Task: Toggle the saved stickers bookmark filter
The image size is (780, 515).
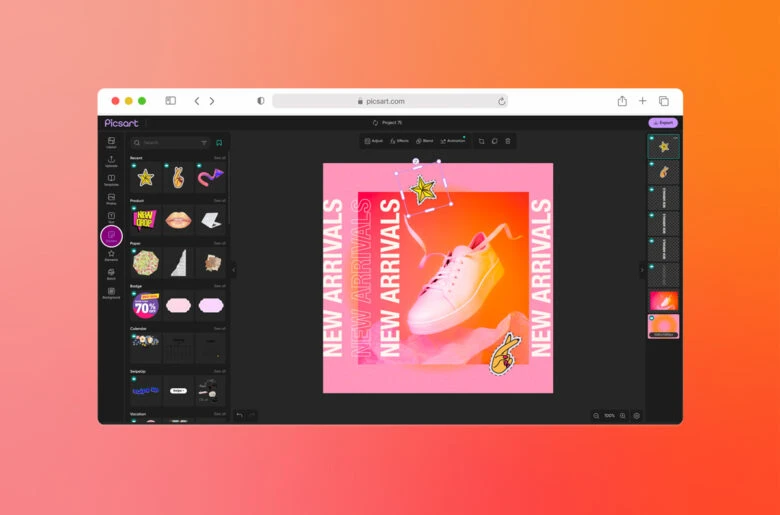Action: (219, 143)
